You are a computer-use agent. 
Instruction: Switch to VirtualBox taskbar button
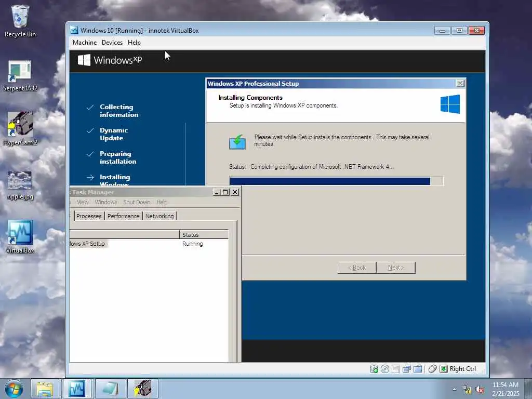point(77,389)
